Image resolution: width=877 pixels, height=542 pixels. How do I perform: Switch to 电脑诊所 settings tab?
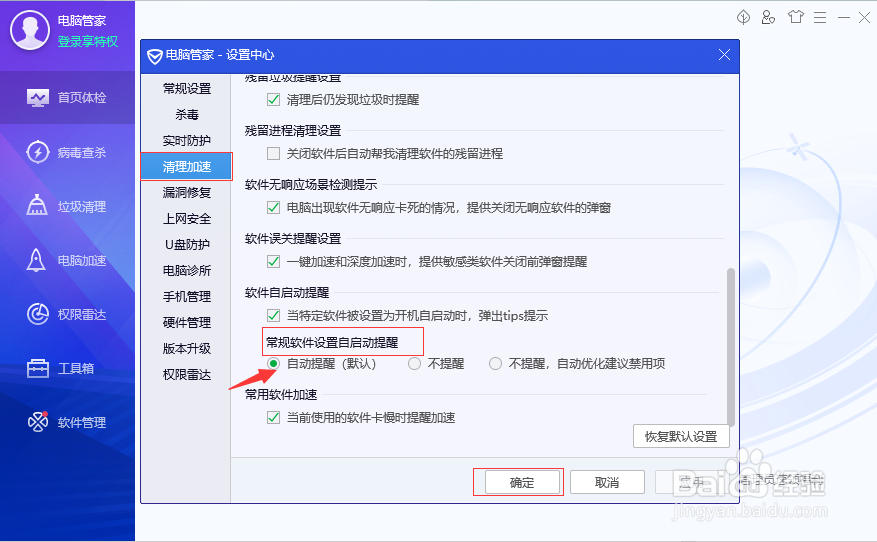(x=186, y=271)
